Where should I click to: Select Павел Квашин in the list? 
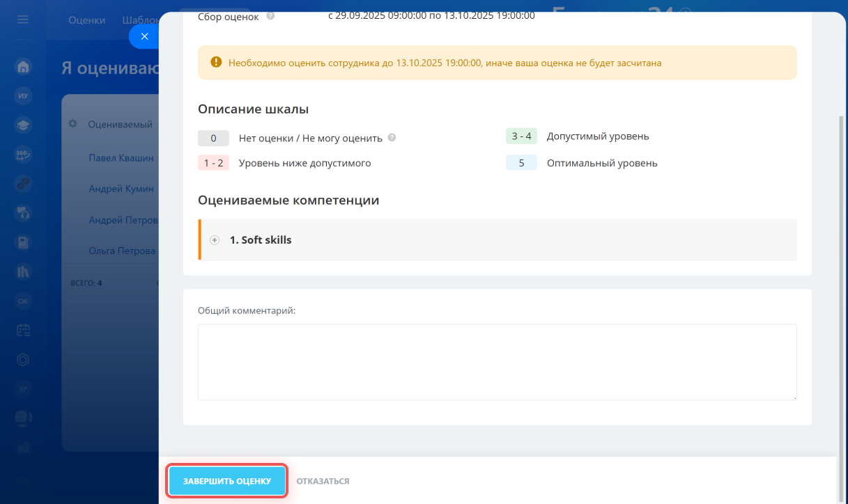pos(121,158)
